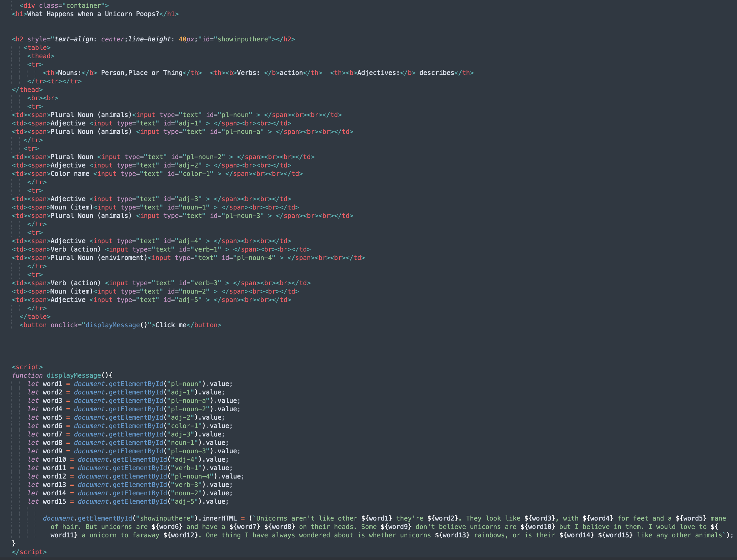The width and height of the screenshot is (737, 560).
Task: Click the id="pl-noun-3" input line
Action: [x=183, y=216]
